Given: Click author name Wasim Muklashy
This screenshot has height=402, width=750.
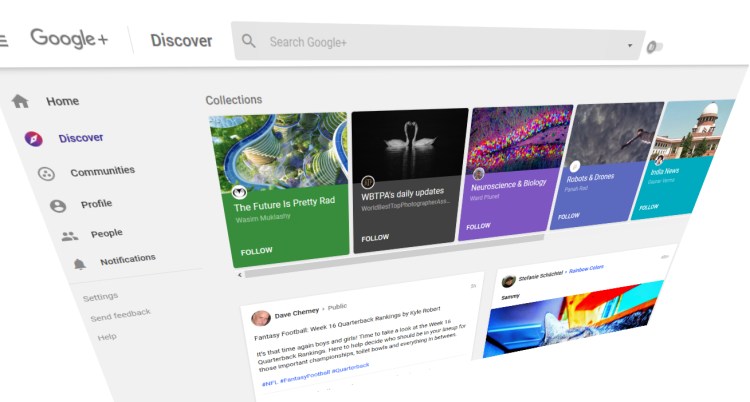Looking at the screenshot, I should click(263, 218).
